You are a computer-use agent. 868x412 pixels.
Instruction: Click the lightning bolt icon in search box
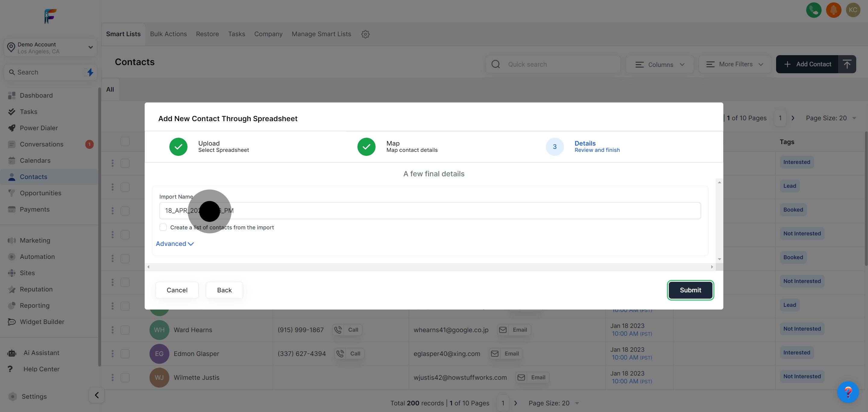(90, 72)
